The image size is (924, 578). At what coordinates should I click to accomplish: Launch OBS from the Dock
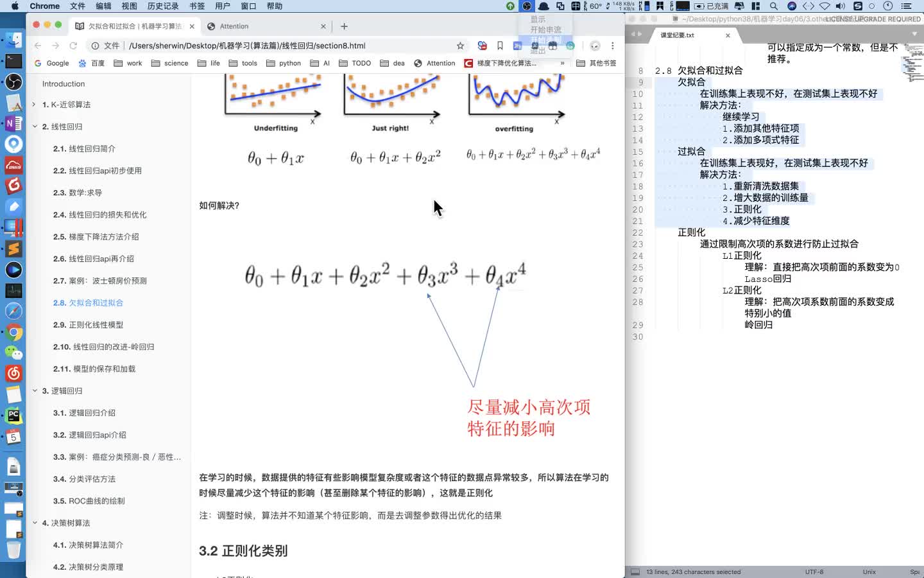[x=13, y=82]
